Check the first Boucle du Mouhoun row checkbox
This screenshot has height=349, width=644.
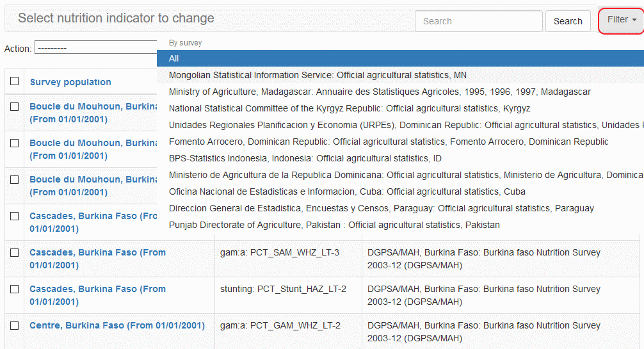15,107
